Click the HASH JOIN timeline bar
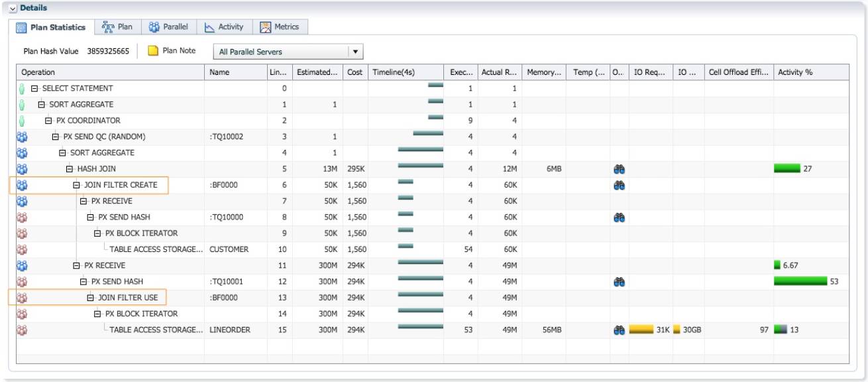The image size is (868, 382). [420, 165]
